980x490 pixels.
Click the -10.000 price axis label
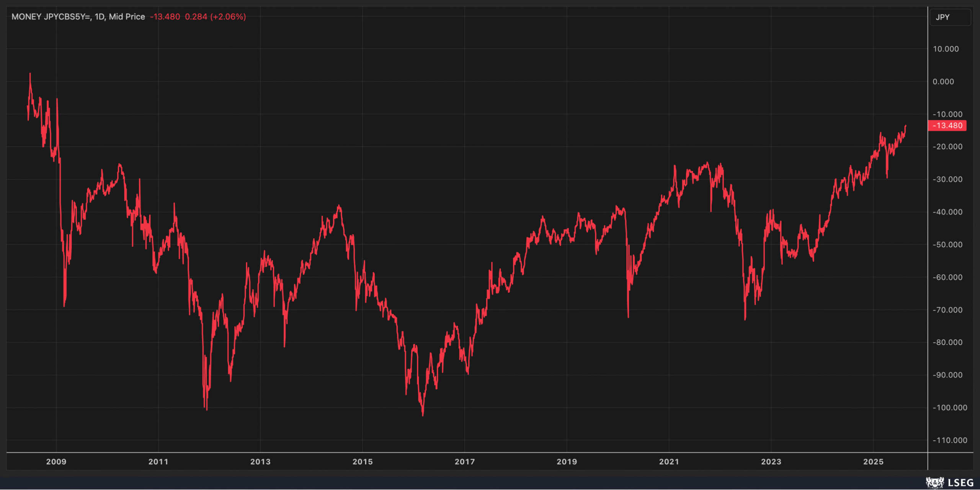(x=947, y=114)
